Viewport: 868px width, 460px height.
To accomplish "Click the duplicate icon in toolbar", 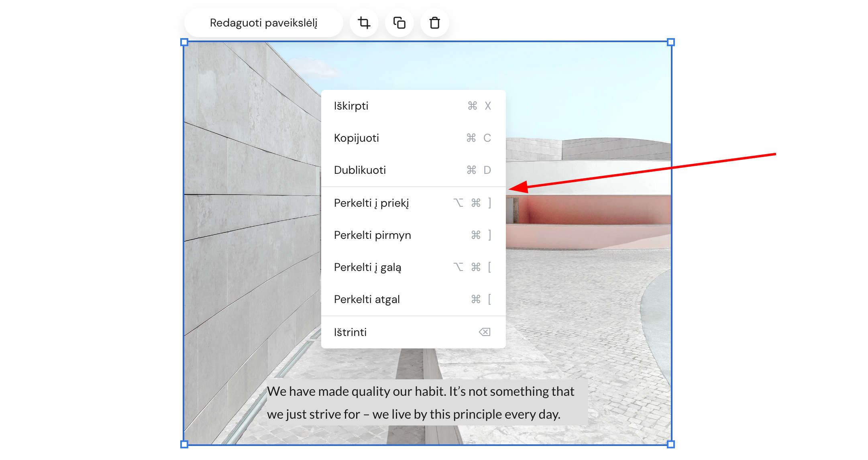I will (x=399, y=23).
